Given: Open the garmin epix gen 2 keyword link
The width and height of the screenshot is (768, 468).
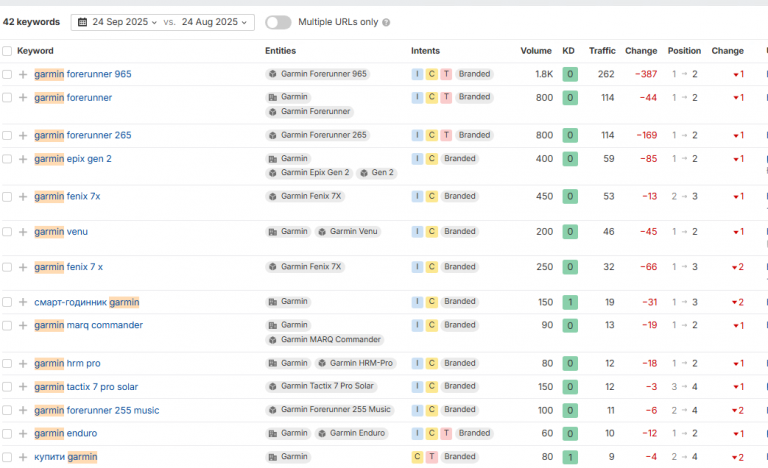Looking at the screenshot, I should 73,159.
